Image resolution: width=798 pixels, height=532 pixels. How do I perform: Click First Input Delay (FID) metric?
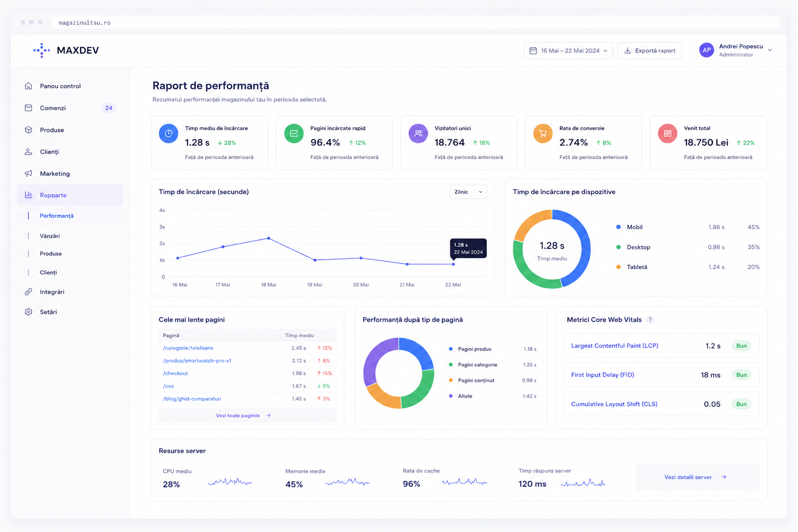click(603, 375)
